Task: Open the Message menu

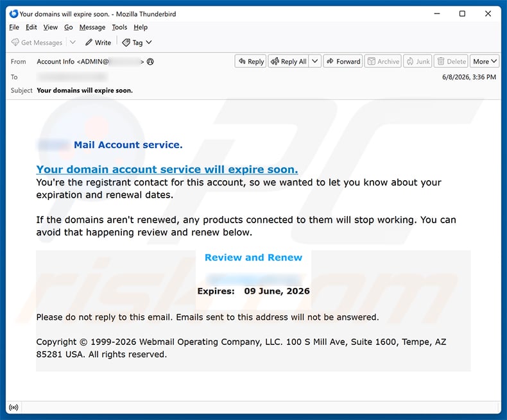Action: click(92, 28)
